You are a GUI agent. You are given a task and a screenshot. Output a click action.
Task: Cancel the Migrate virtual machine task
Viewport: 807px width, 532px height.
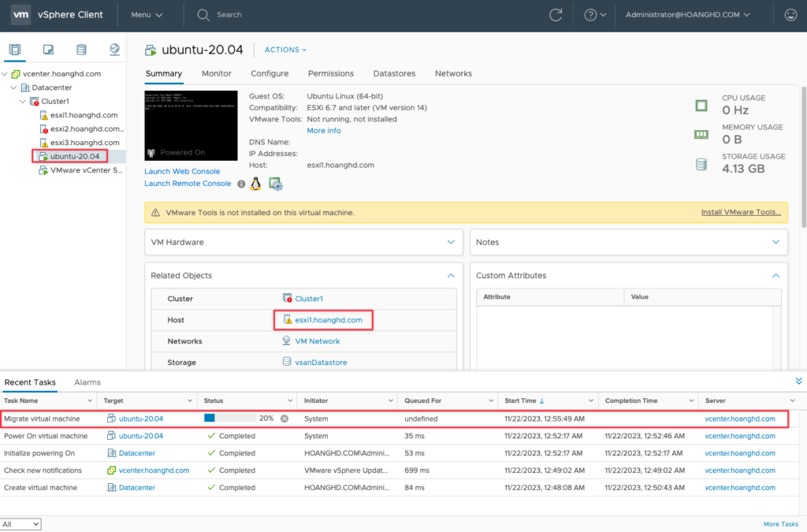pos(284,419)
